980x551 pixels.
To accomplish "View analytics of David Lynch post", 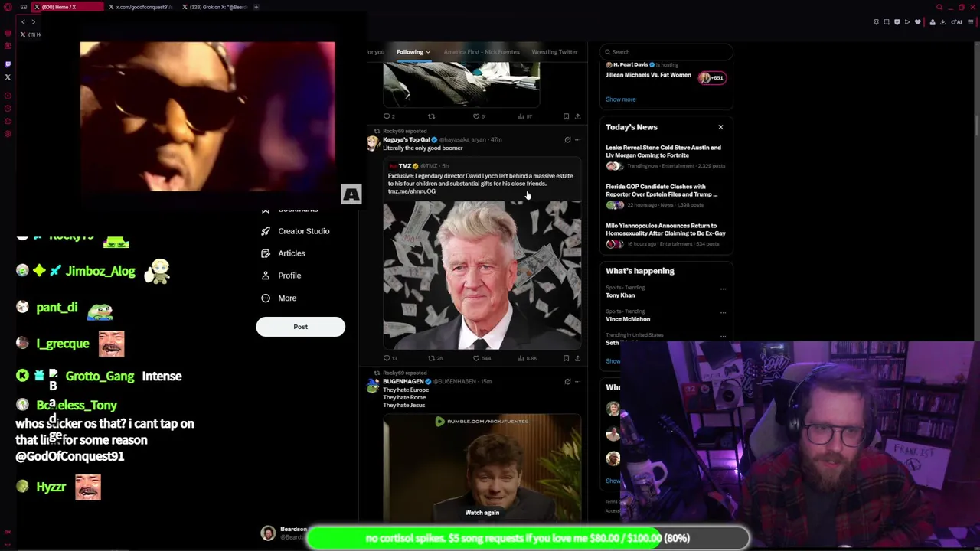I will (528, 358).
